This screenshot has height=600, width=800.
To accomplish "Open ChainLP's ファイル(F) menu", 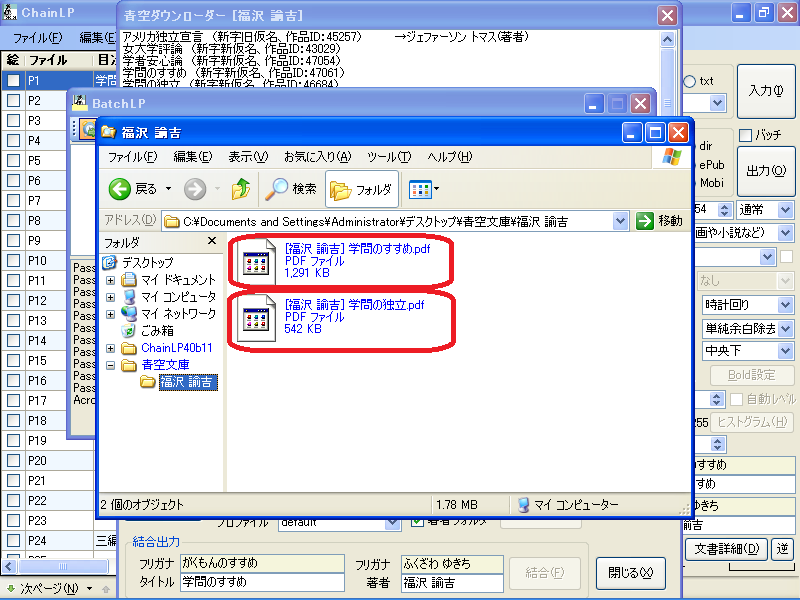I will [x=38, y=38].
